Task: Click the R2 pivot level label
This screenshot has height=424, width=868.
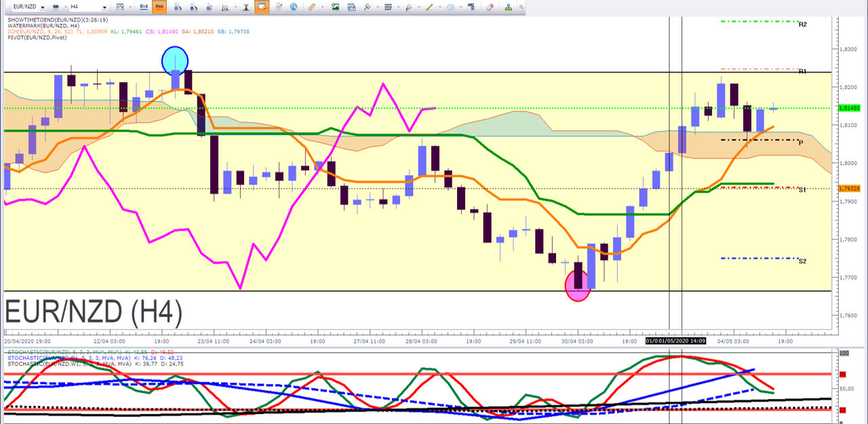Action: click(803, 24)
